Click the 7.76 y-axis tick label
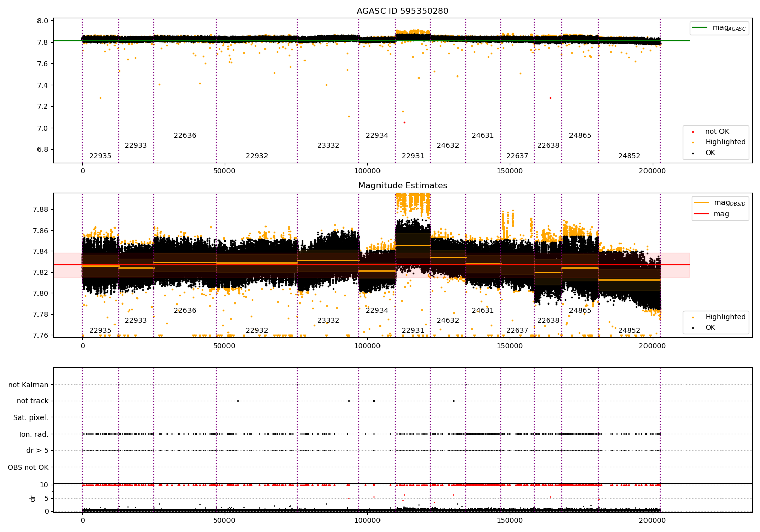 click(41, 335)
